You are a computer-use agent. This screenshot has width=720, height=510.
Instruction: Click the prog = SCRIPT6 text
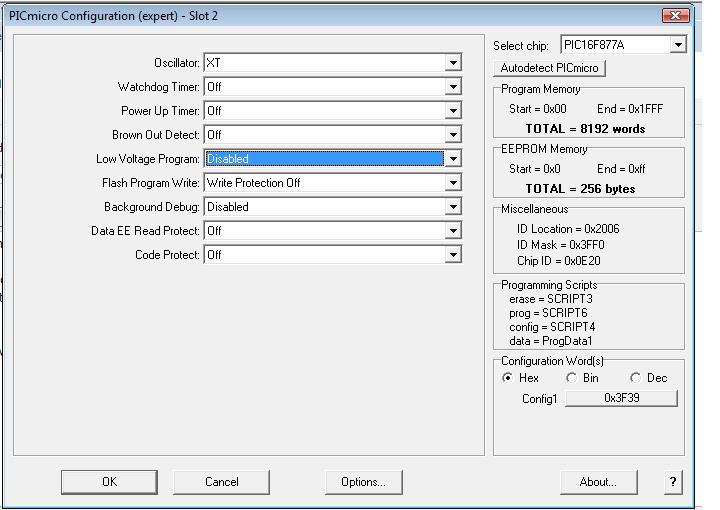coord(548,313)
